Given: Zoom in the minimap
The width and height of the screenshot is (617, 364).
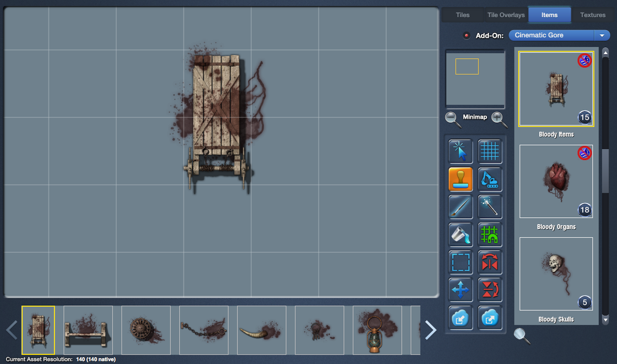Looking at the screenshot, I should pos(499,118).
